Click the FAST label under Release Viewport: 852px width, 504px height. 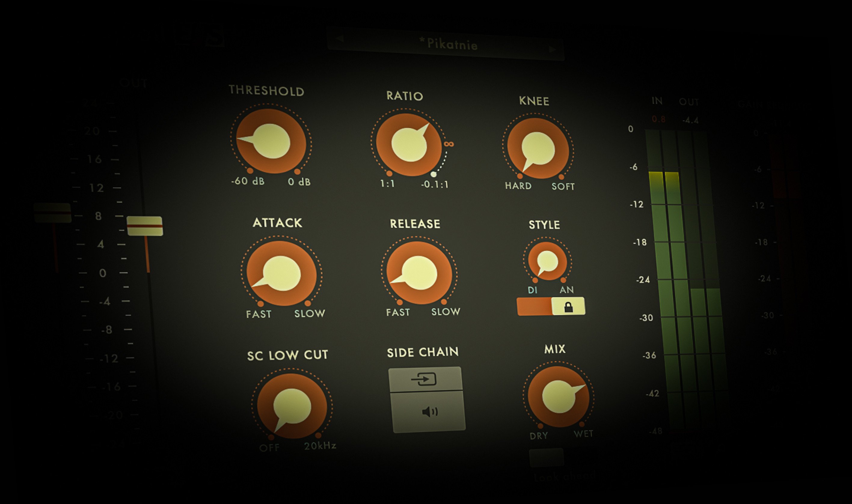coord(398,312)
